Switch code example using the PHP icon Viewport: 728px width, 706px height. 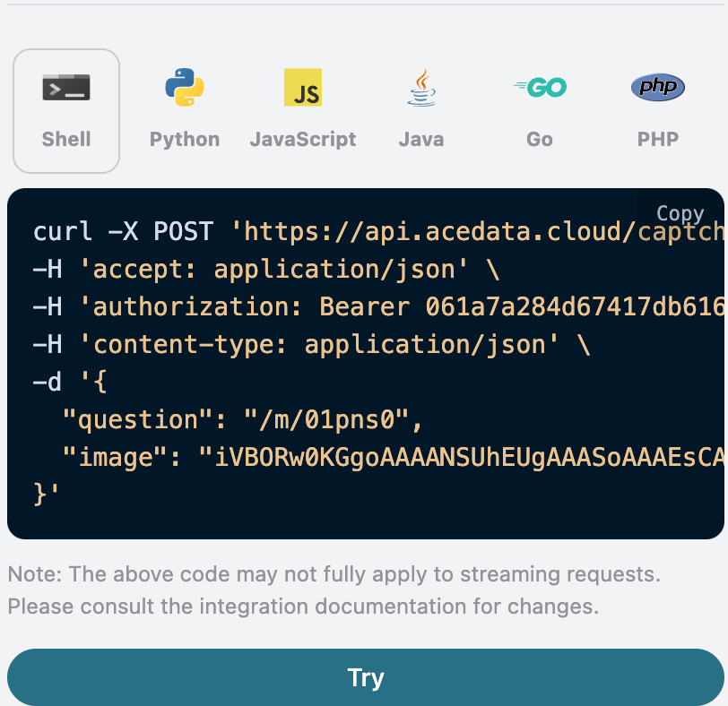tap(657, 87)
